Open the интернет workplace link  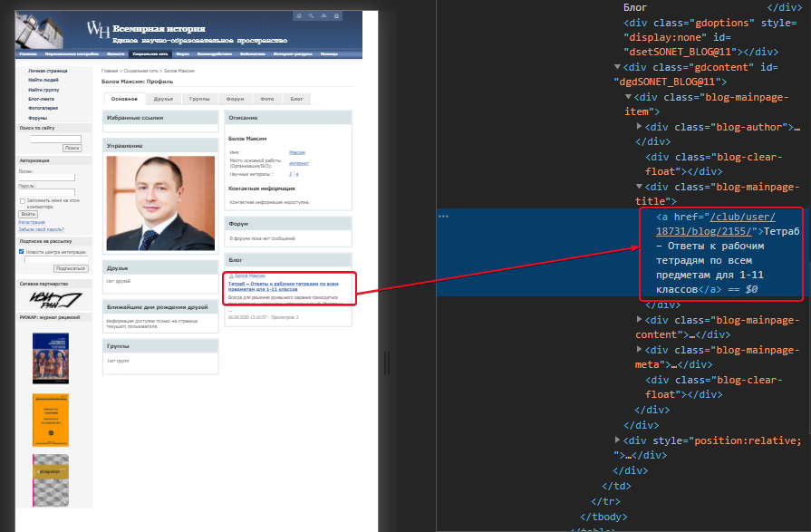(x=299, y=163)
